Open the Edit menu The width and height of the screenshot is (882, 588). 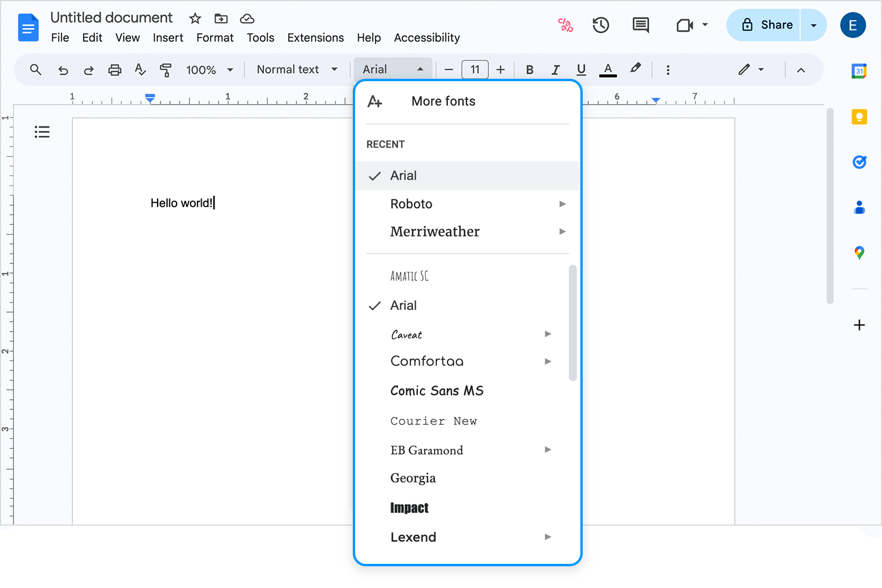pyautogui.click(x=92, y=38)
